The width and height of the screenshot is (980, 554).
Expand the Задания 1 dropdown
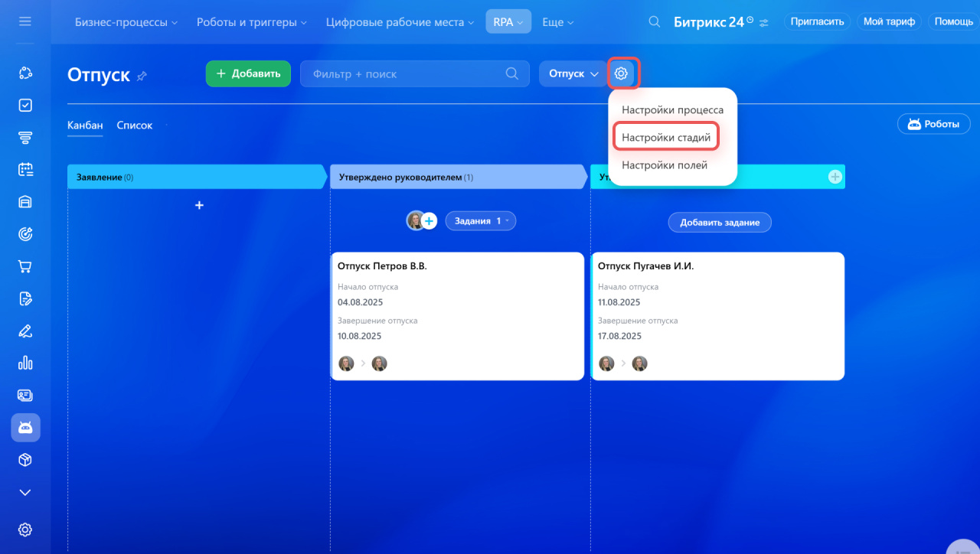point(480,220)
